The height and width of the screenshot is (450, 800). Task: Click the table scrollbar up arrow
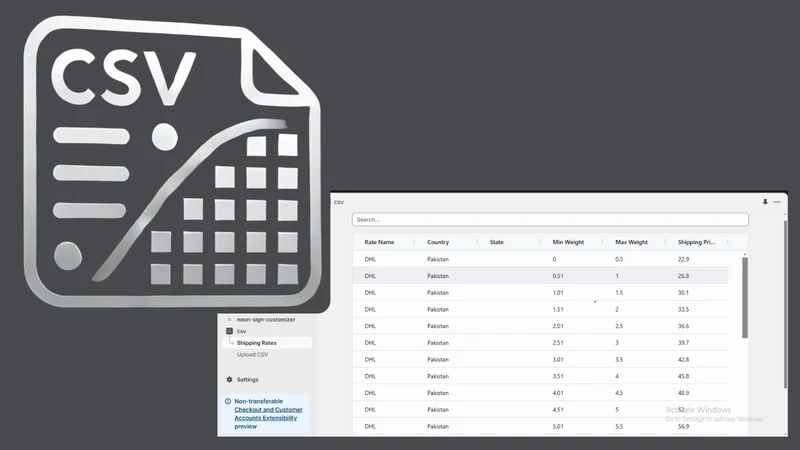pos(745,254)
